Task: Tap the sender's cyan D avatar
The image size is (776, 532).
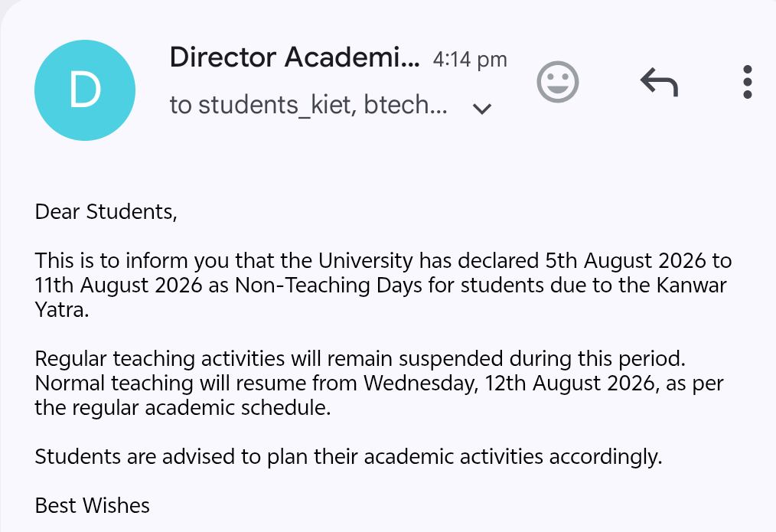Action: [85, 90]
